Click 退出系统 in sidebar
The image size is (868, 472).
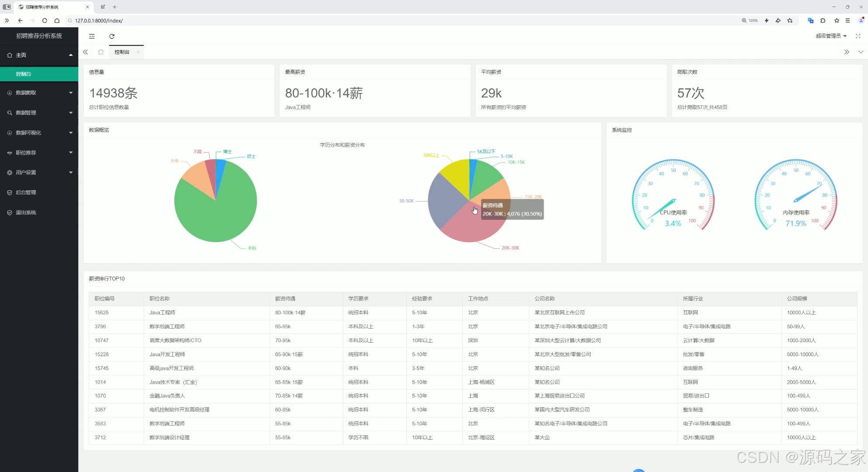[26, 212]
